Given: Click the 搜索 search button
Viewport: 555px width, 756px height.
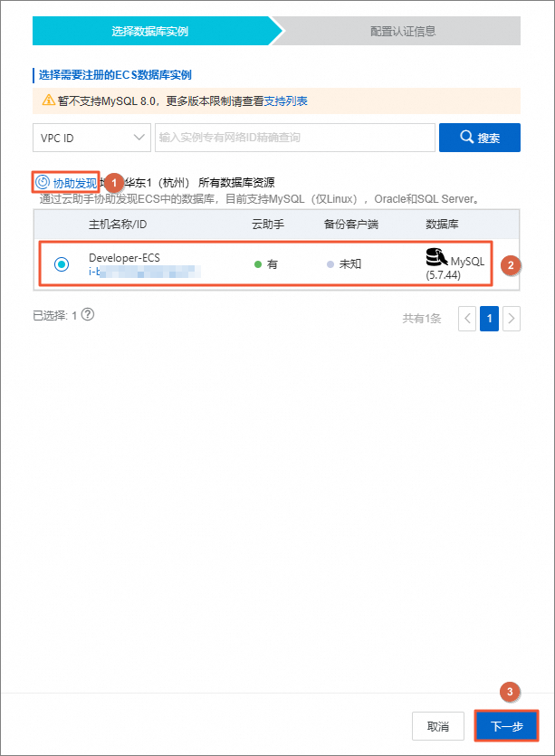Looking at the screenshot, I should [480, 138].
